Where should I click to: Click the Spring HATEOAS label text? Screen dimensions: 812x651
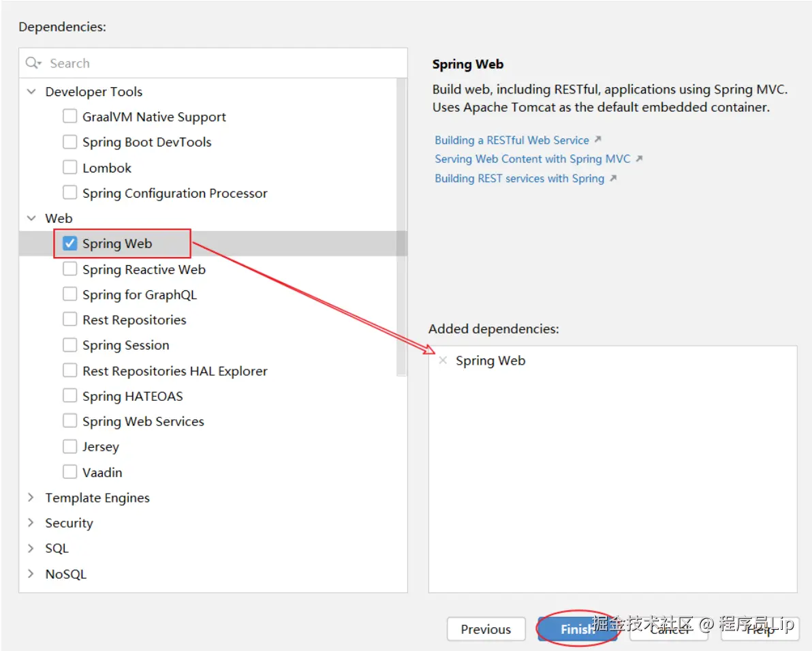pyautogui.click(x=133, y=397)
